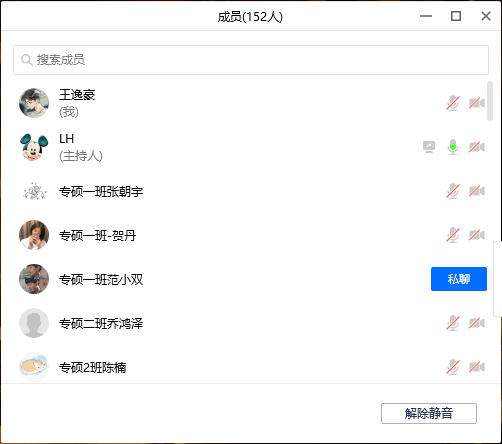
Task: Click muted mic icon for 专硕一班张朝宇
Action: [453, 191]
